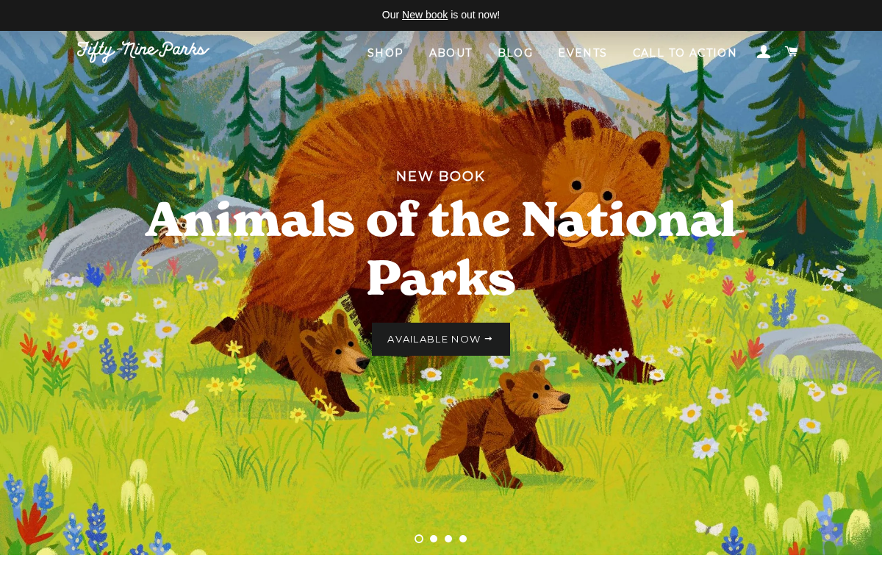Click the third carousel indicator dot
Image resolution: width=882 pixels, height=588 pixels.
tap(448, 538)
